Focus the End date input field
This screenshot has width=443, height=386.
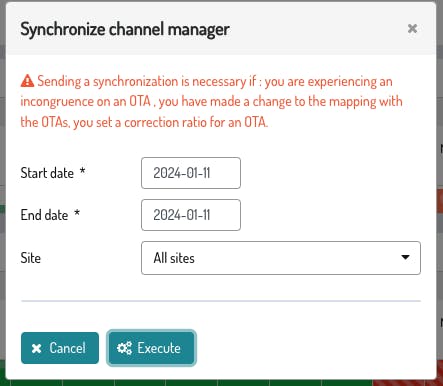[x=191, y=215]
